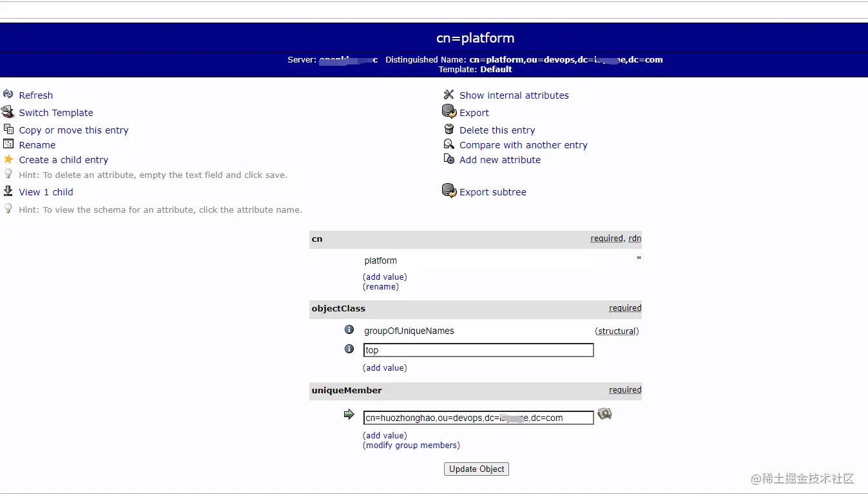
Task: Click the groupOfUniqueNames value text
Action: point(409,331)
